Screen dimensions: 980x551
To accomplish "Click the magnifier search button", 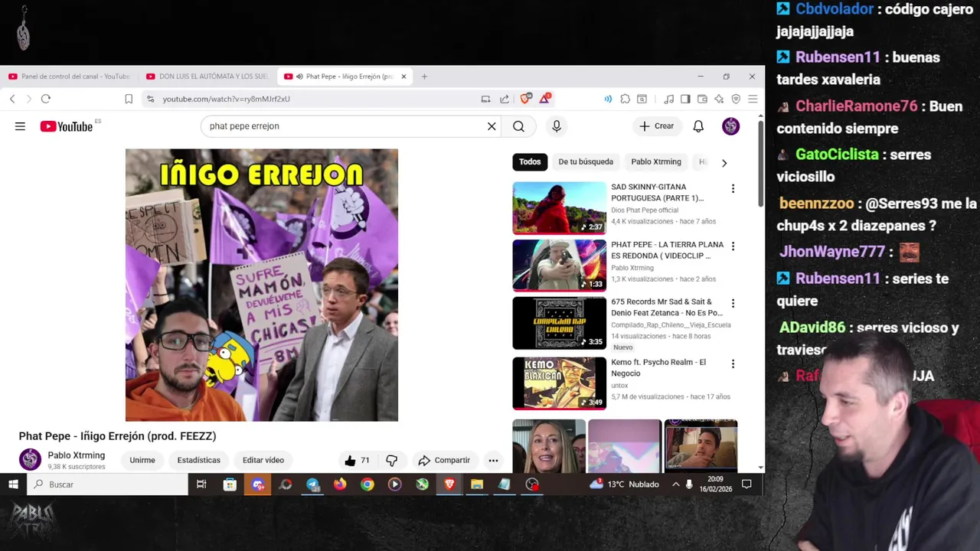I will [x=518, y=126].
